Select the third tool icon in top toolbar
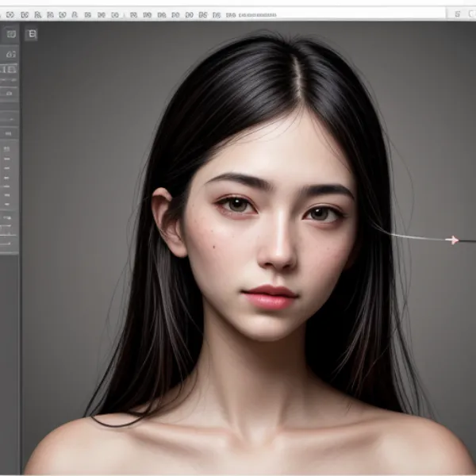This screenshot has height=476, width=476. point(40,14)
